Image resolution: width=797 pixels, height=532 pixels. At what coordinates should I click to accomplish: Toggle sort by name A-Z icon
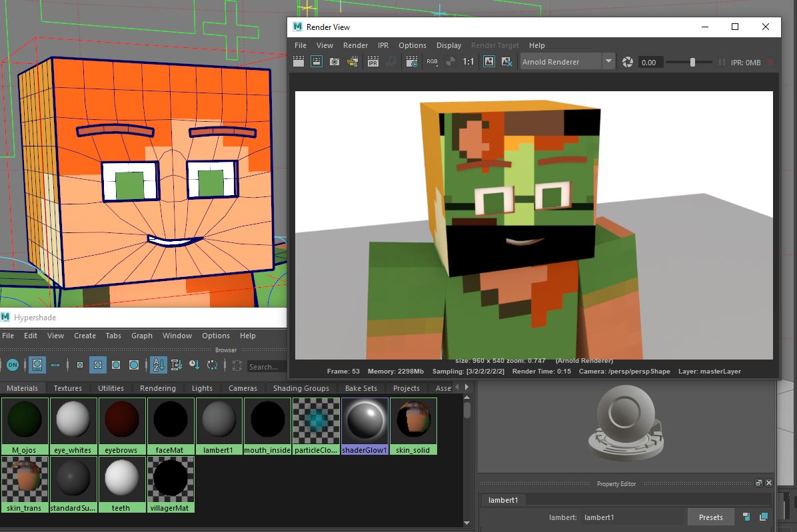(x=159, y=364)
